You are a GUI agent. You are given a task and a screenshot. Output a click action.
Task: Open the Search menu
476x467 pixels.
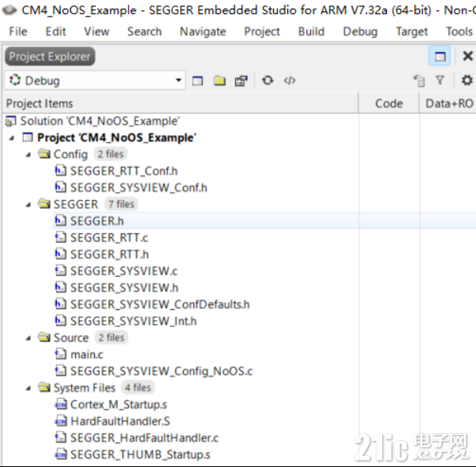pos(144,32)
